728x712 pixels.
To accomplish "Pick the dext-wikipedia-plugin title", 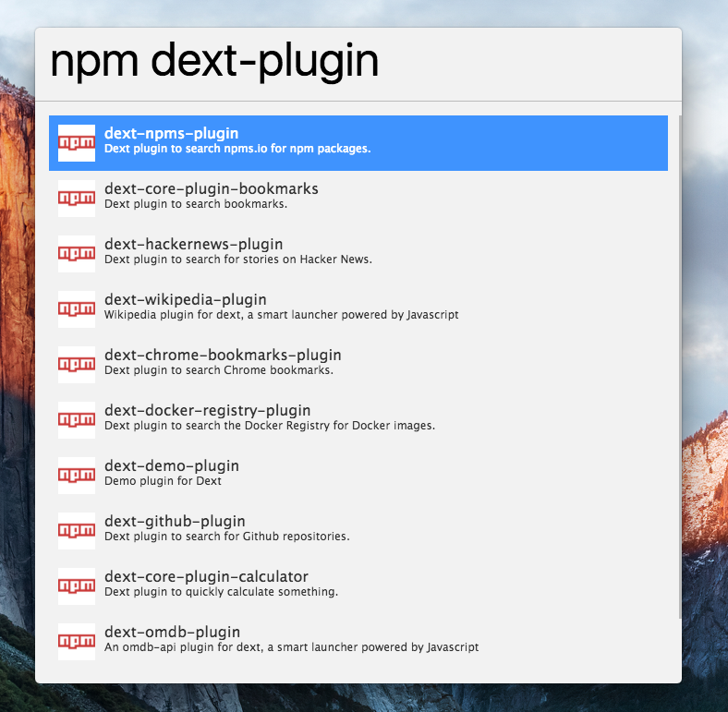I will [186, 299].
